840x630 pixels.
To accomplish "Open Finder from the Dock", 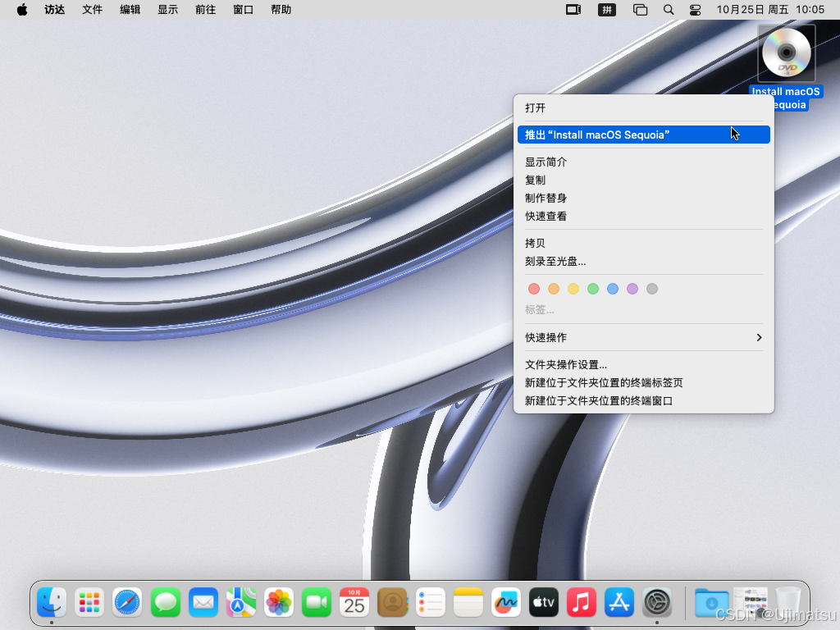I will [x=52, y=602].
